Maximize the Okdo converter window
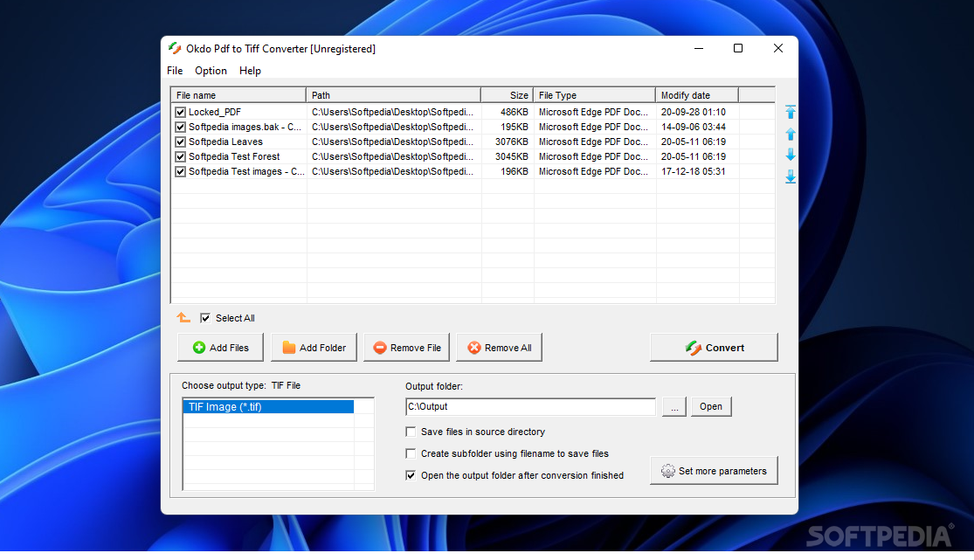Image resolution: width=974 pixels, height=560 pixels. click(x=738, y=48)
